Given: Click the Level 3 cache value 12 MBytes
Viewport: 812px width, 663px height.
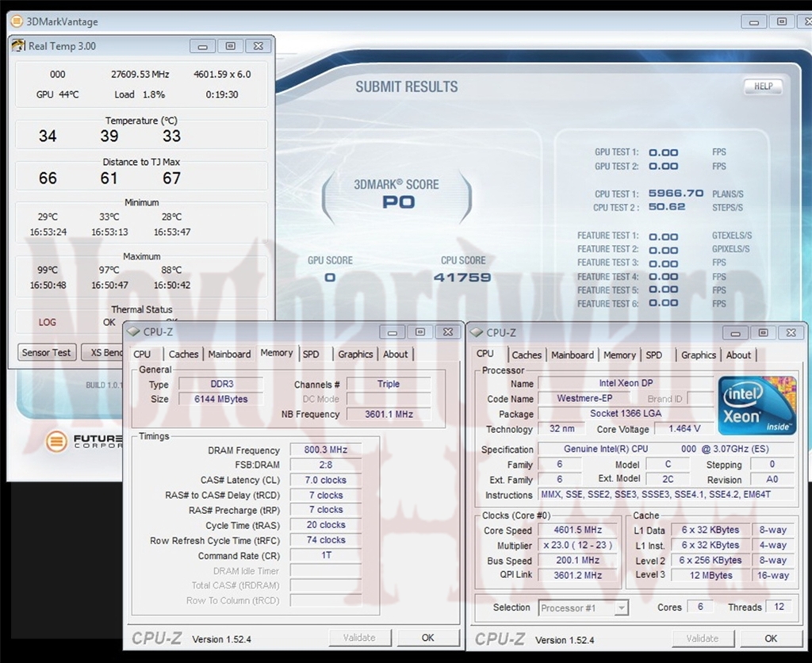Looking at the screenshot, I should click(x=710, y=575).
